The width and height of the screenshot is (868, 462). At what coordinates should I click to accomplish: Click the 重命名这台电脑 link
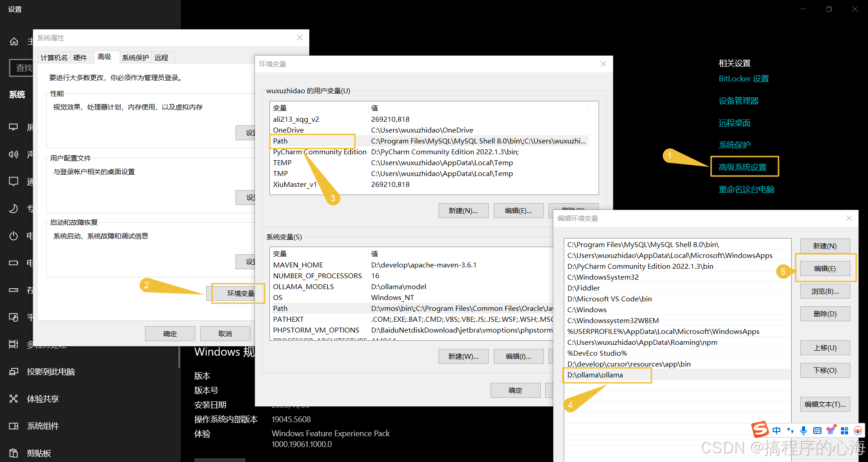(746, 189)
